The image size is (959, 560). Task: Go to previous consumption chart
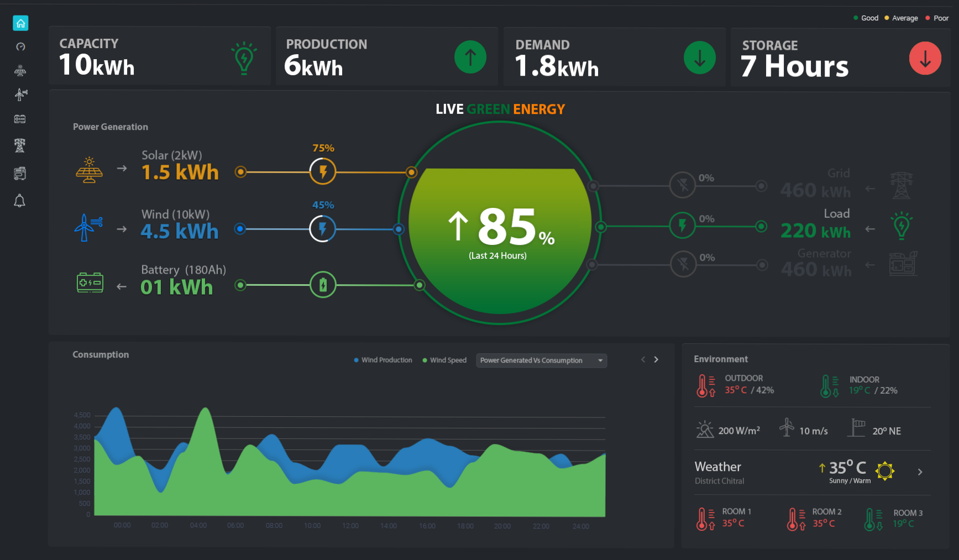tap(643, 360)
